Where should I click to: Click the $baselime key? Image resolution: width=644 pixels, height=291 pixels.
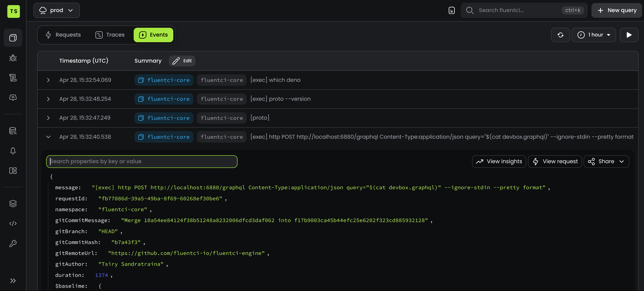[x=71, y=286]
